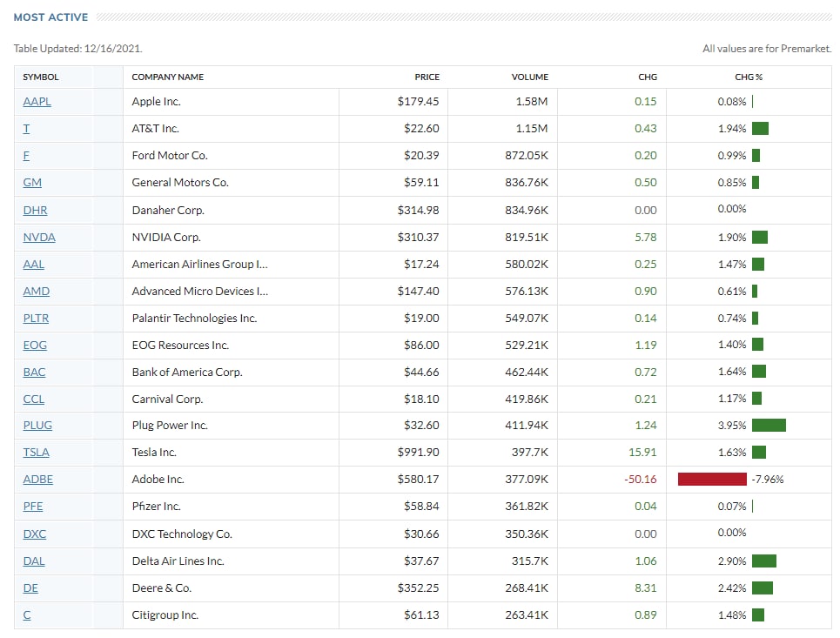The width and height of the screenshot is (840, 638).
Task: Click Adobe's red percent-change bar
Action: pos(712,479)
